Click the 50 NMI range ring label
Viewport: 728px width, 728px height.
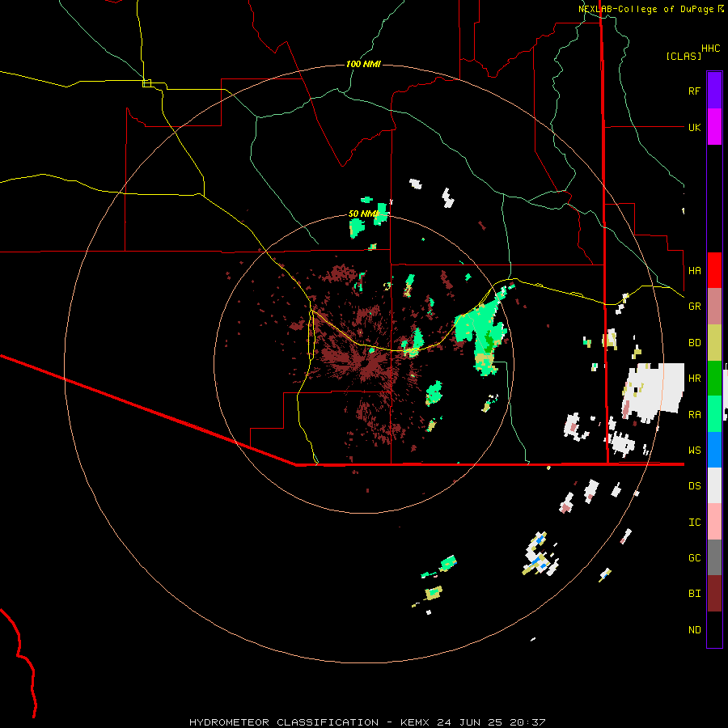click(363, 214)
